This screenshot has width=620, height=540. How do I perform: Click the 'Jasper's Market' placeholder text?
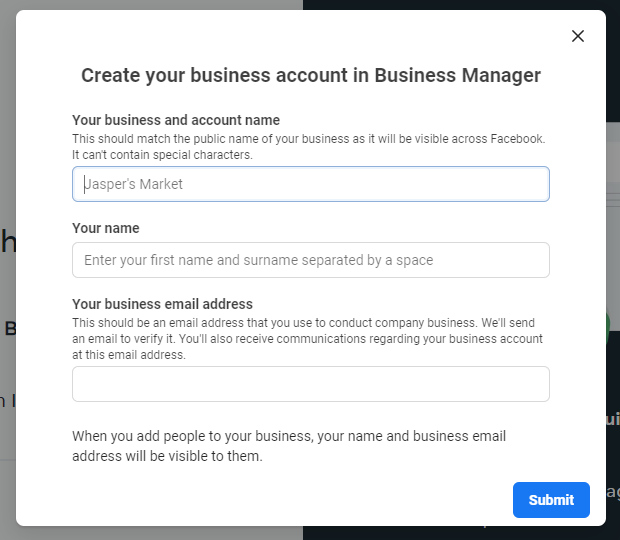[134, 184]
